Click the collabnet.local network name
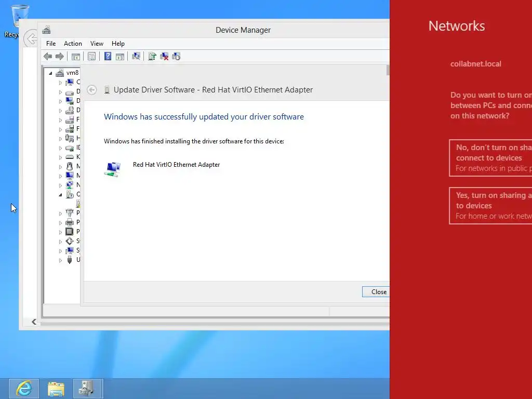The height and width of the screenshot is (399, 532). click(475, 64)
